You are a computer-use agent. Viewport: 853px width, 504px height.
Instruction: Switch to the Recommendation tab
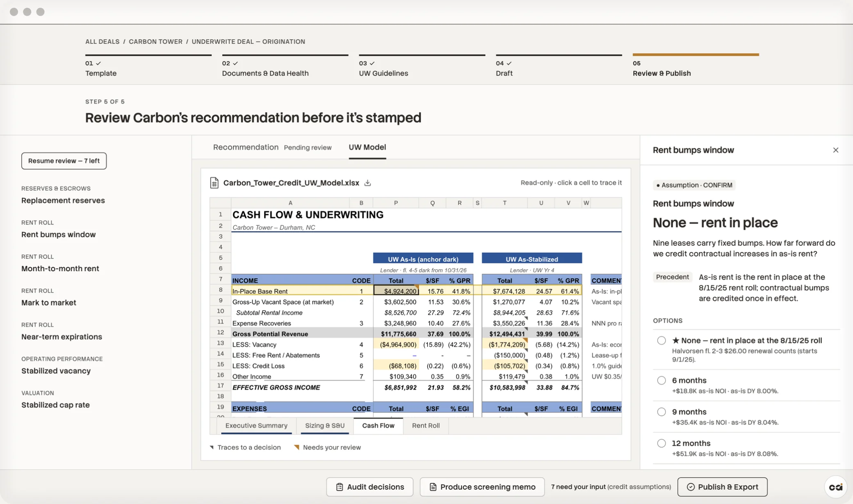[x=246, y=147]
